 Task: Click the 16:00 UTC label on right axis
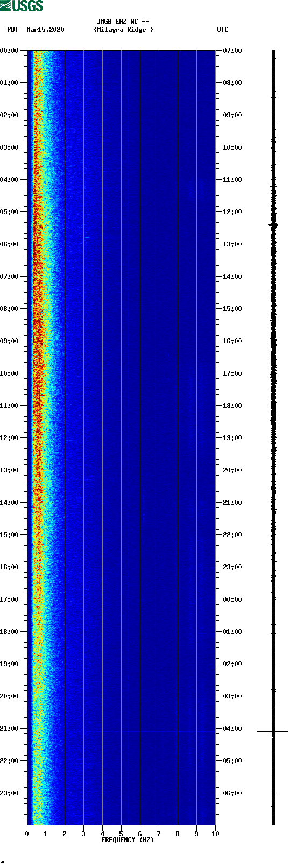click(232, 341)
